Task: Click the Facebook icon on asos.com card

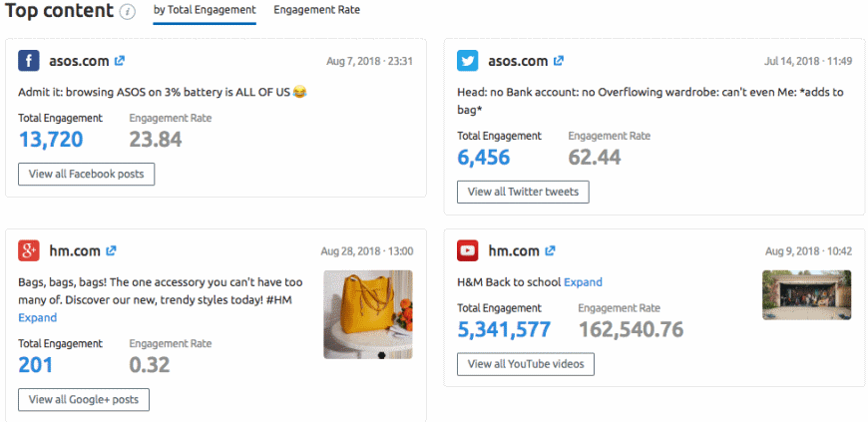Action: click(29, 61)
